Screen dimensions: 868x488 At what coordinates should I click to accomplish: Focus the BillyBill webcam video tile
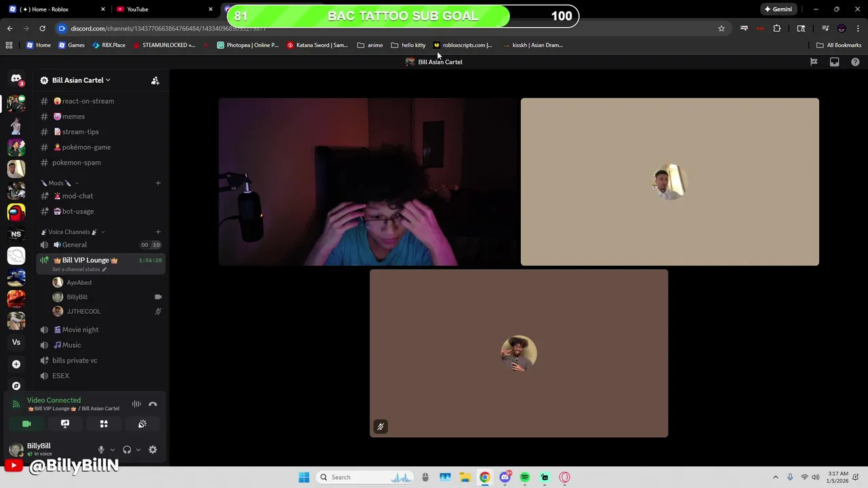pyautogui.click(x=368, y=182)
